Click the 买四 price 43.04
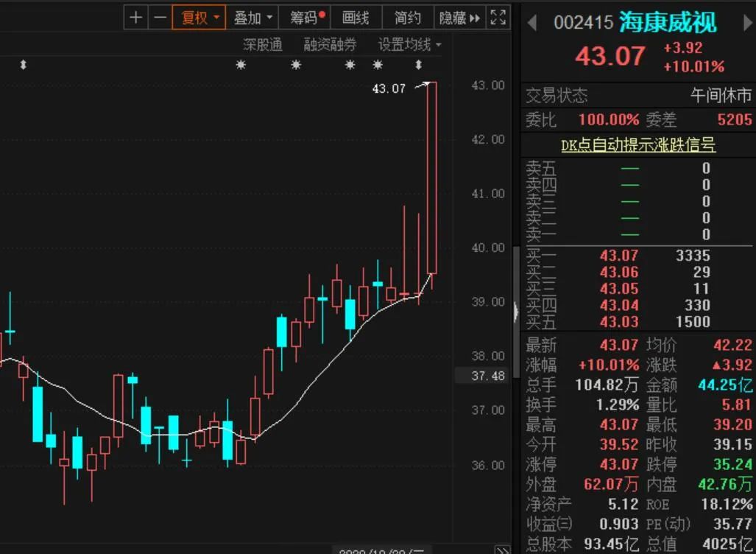 coord(619,305)
